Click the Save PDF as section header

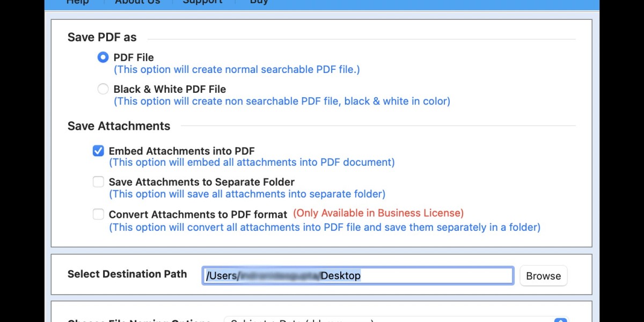click(x=102, y=37)
